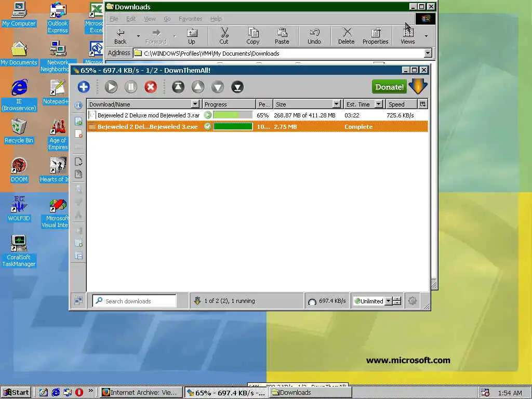Open the Unlimited speed limit dropdown

point(389,301)
